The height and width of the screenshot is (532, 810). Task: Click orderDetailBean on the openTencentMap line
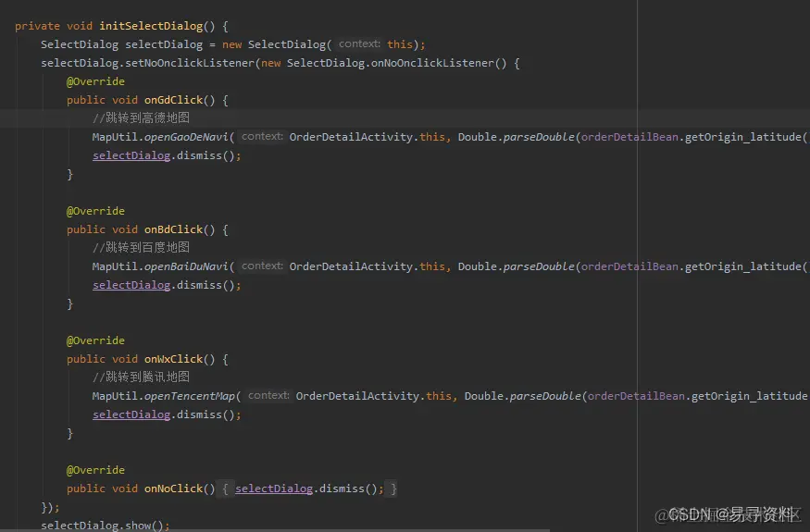pos(637,396)
